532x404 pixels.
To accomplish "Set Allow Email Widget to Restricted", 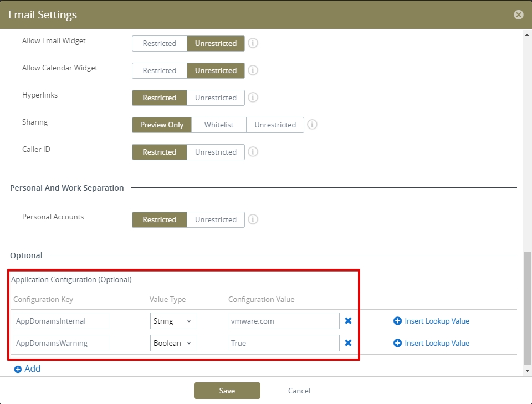I will 160,43.
